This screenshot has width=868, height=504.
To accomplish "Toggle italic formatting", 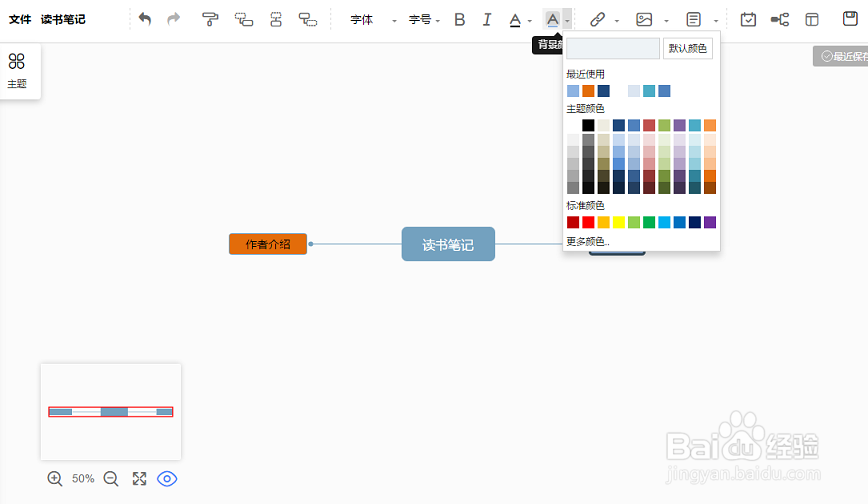I will coord(487,19).
